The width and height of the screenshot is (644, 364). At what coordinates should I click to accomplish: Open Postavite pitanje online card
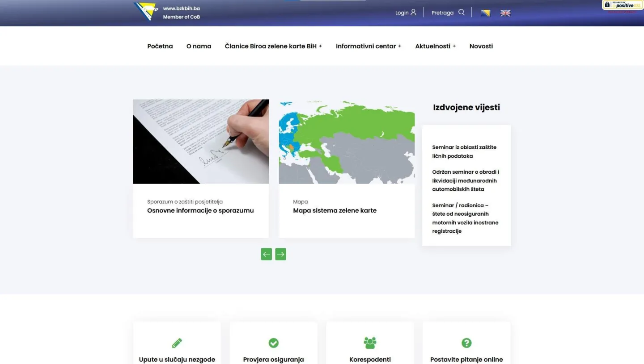click(x=466, y=360)
